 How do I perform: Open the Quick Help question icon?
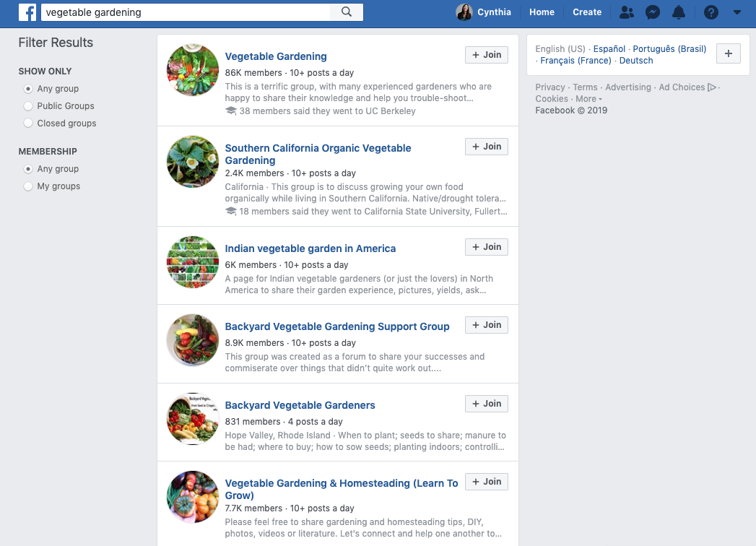click(711, 12)
